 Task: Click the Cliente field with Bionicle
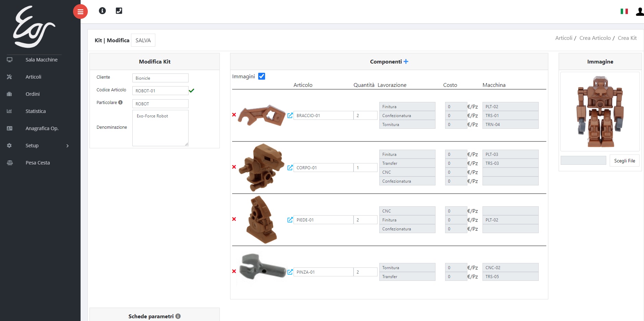pos(160,78)
